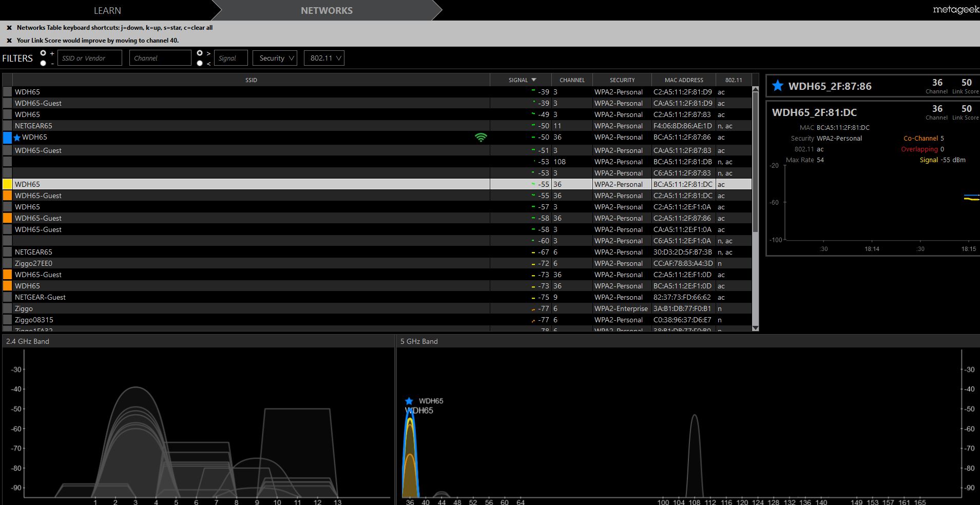Select the Ziggo08315 network row
The width and height of the screenshot is (980, 505).
coord(377,320)
